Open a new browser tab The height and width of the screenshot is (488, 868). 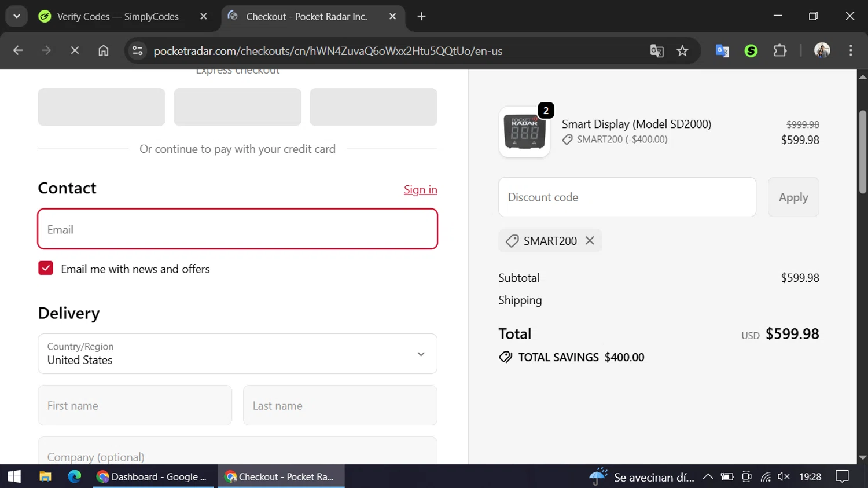point(421,16)
